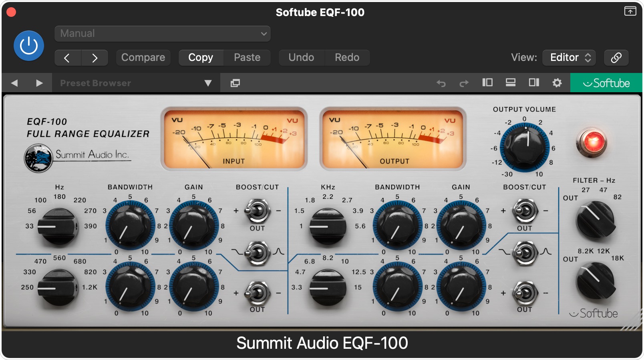Flip the shelf/peak switch in KHz section
This screenshot has height=360, width=644.
tap(525, 253)
